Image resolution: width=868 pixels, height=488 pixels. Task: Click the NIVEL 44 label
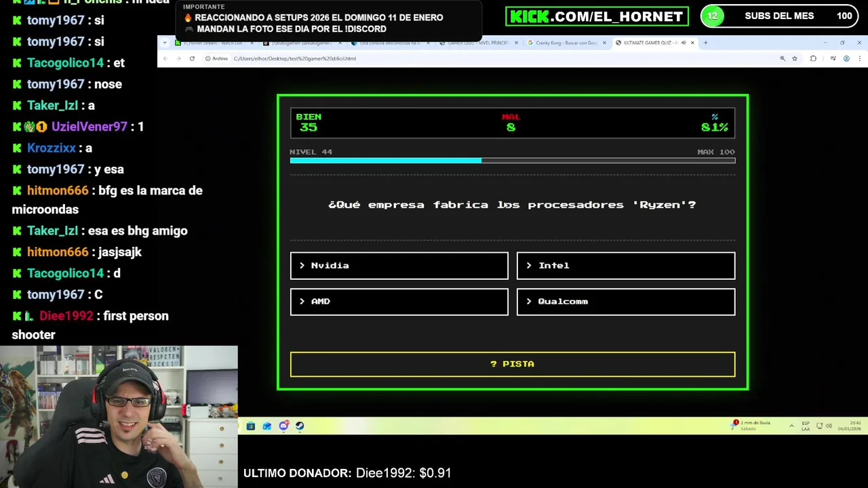click(311, 152)
